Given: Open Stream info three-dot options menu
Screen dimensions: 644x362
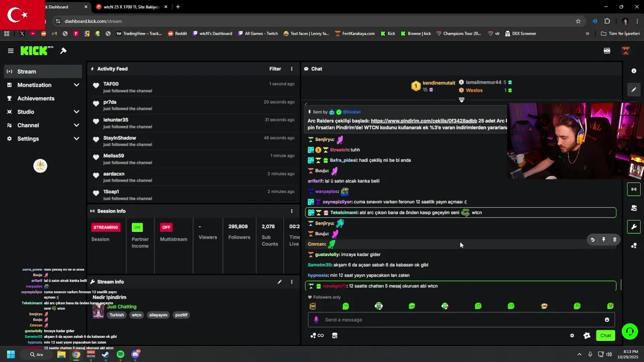Looking at the screenshot, I should [291, 282].
